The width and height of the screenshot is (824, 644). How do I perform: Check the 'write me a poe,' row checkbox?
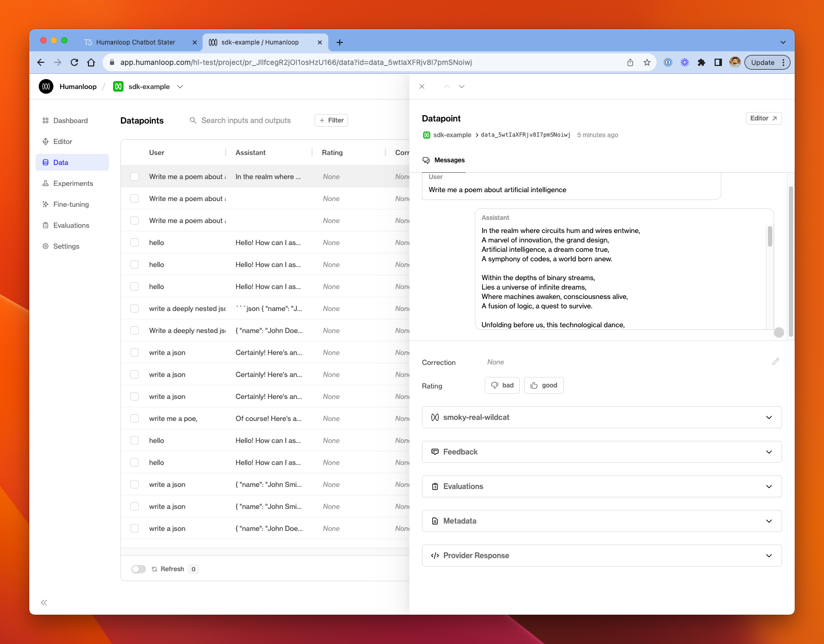tap(135, 418)
